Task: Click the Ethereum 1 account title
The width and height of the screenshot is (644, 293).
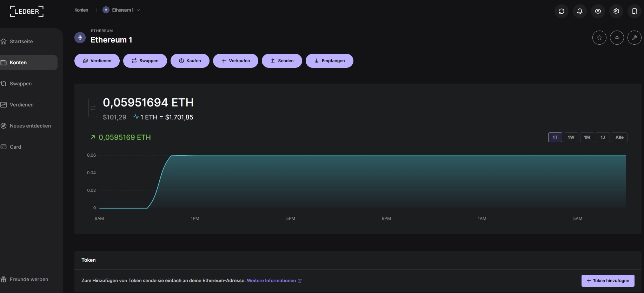Action: [111, 40]
